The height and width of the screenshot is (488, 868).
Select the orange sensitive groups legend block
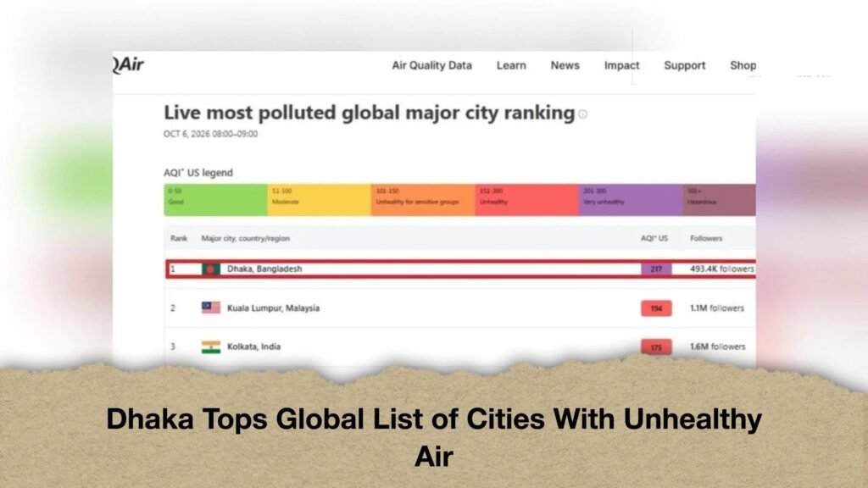pos(423,200)
